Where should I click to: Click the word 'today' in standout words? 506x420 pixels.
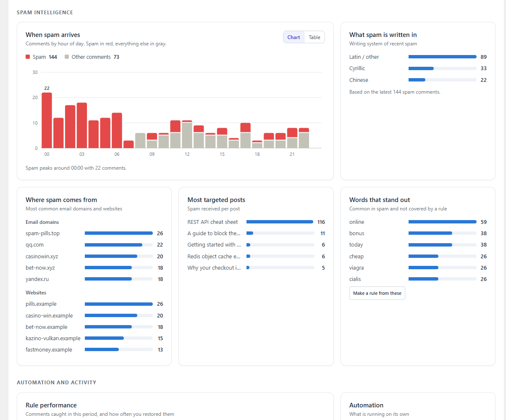tap(356, 244)
